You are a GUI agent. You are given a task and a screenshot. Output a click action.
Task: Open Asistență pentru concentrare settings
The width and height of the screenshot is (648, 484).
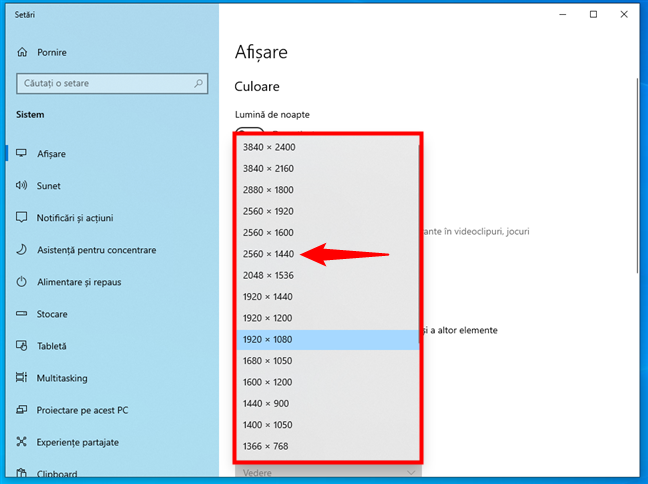click(112, 250)
